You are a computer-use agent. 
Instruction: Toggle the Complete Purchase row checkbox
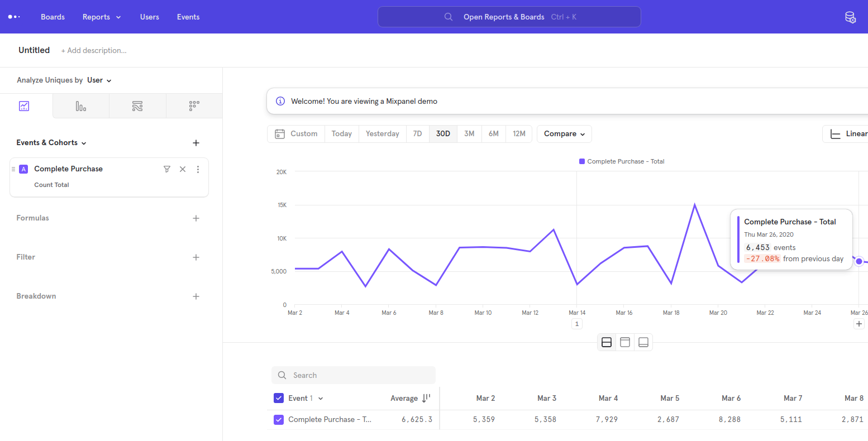coord(279,420)
